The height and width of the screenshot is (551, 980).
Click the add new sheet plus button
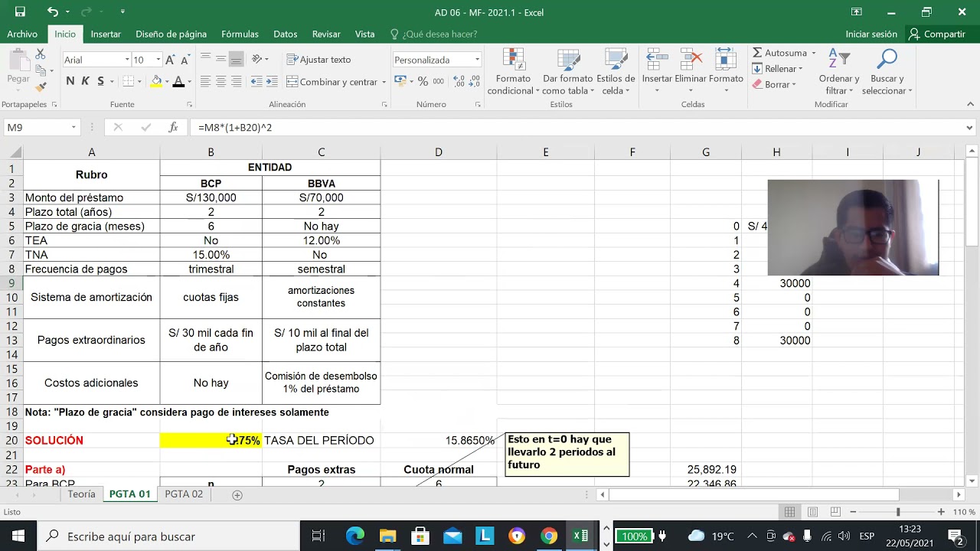pyautogui.click(x=237, y=494)
